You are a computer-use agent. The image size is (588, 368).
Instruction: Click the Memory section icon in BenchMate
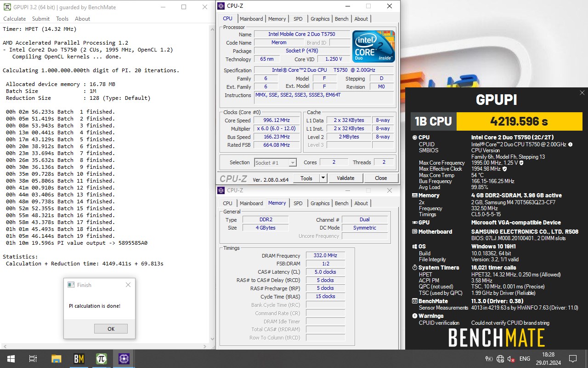tap(415, 195)
